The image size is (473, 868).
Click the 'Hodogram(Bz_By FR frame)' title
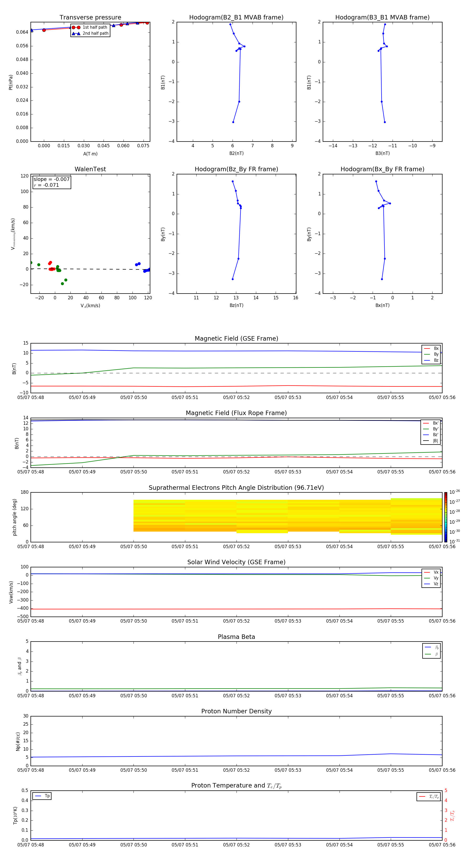pyautogui.click(x=236, y=169)
